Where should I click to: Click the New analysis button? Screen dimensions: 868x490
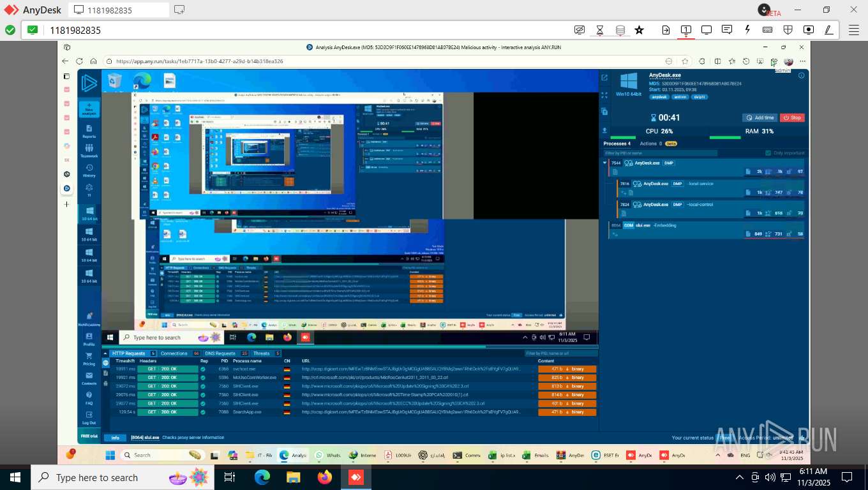click(89, 109)
